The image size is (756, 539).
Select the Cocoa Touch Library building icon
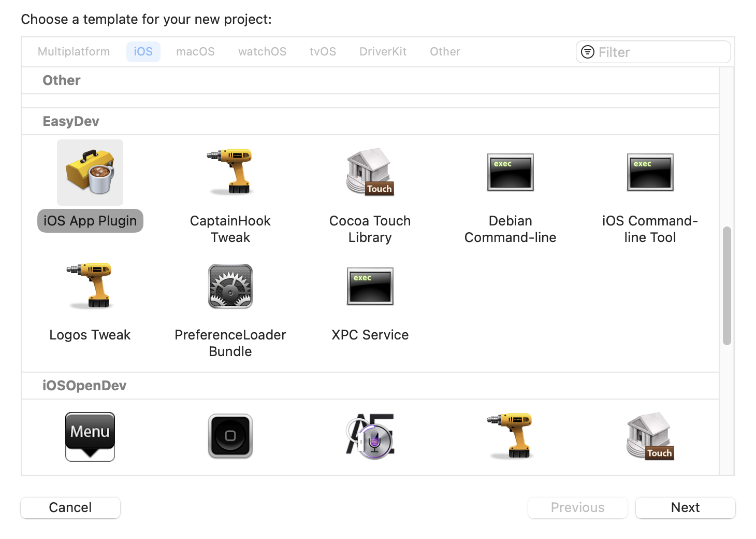tap(370, 172)
